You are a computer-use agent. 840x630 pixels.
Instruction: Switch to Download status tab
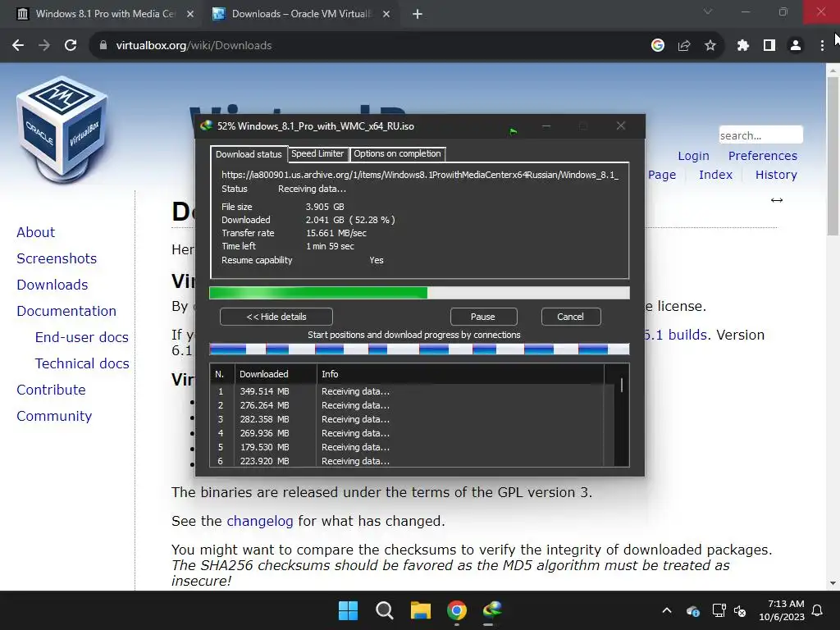(x=249, y=154)
